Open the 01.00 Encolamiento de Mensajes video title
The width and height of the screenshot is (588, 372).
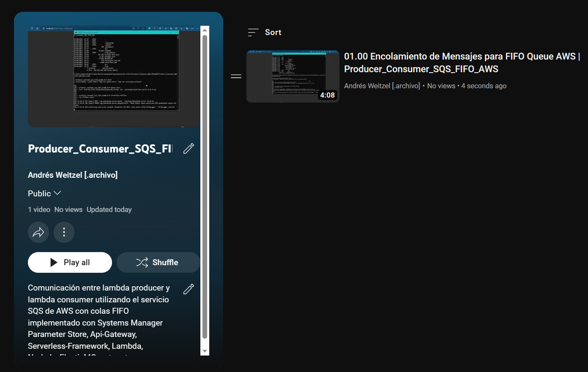coord(462,62)
